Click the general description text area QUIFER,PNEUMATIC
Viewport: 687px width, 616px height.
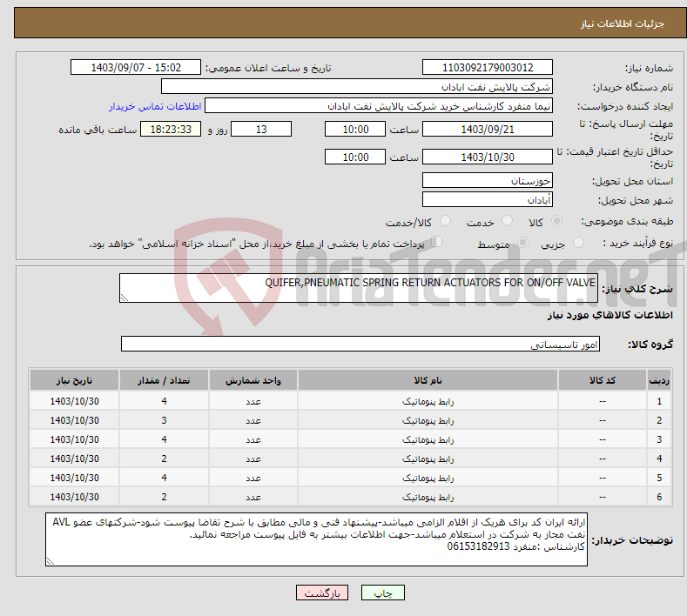pyautogui.click(x=359, y=288)
